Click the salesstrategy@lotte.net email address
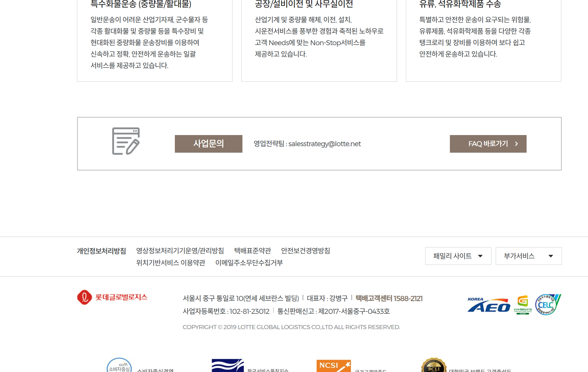This screenshot has width=588, height=372. 324,144
